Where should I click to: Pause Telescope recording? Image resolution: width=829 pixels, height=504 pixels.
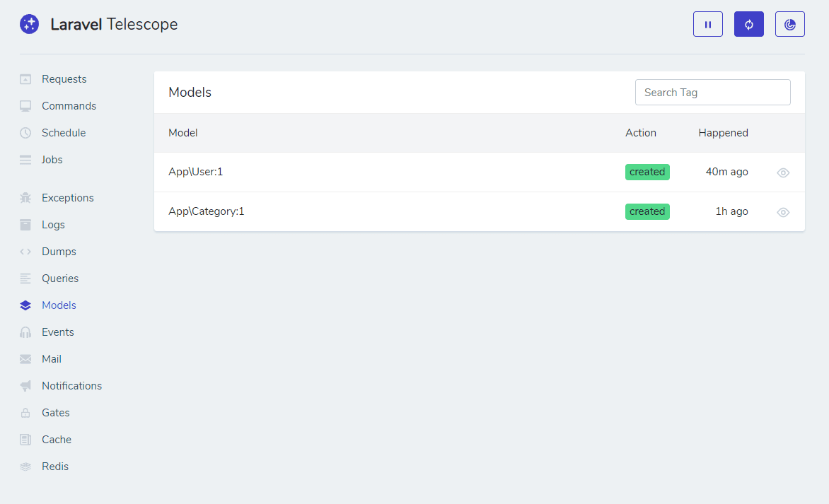[707, 23]
